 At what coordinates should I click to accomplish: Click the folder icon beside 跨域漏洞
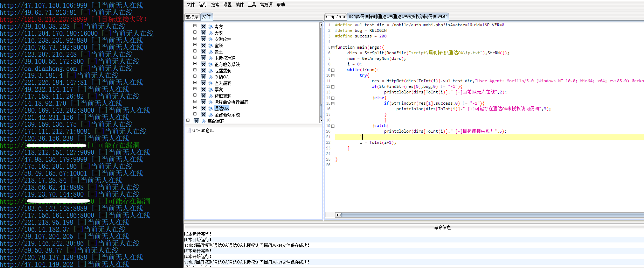211,96
